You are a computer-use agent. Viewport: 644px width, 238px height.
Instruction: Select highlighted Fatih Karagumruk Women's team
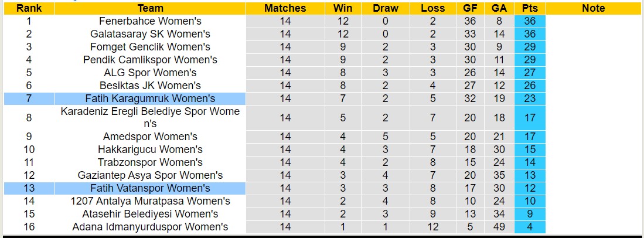(150, 98)
